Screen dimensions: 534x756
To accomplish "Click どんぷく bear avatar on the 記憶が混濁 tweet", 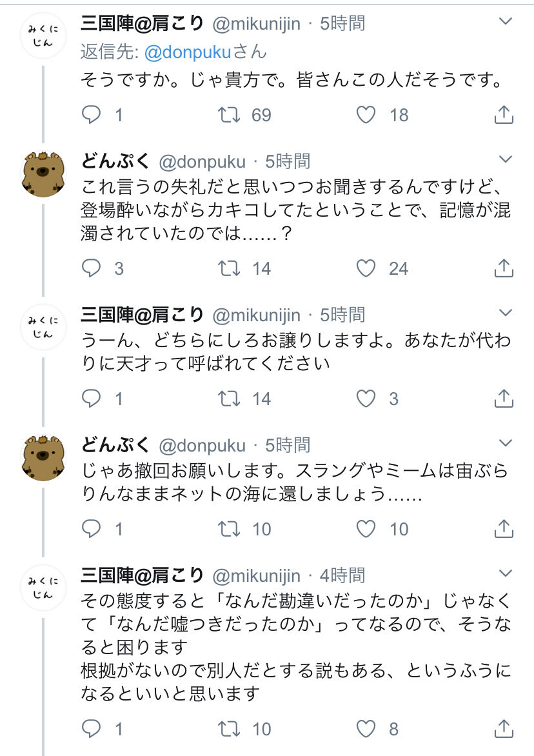I will point(43,175).
